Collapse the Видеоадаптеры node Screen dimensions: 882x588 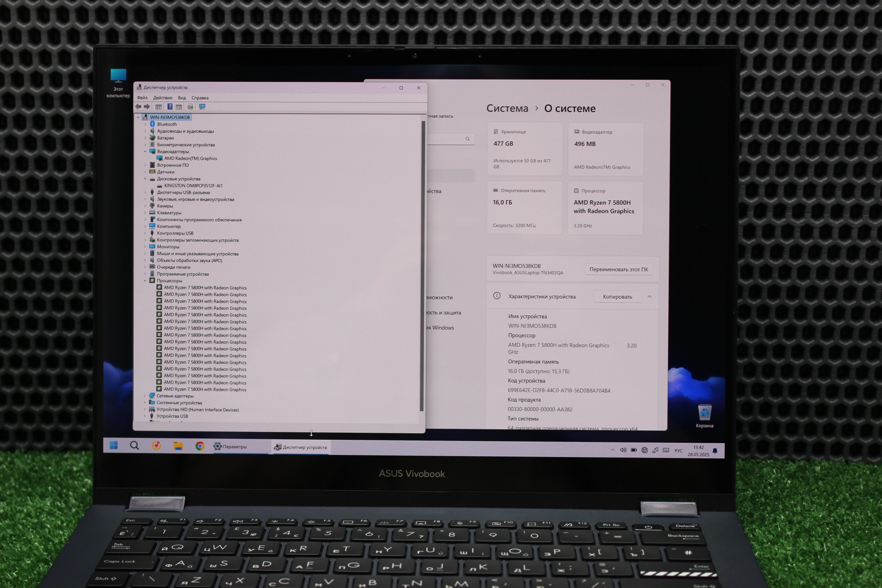145,151
